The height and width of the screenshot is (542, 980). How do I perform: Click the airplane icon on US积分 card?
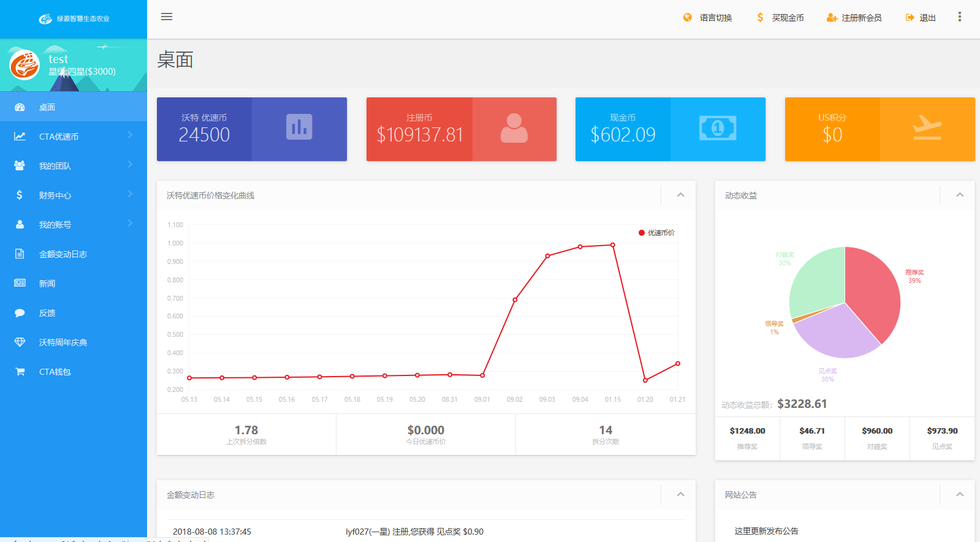[x=927, y=129]
